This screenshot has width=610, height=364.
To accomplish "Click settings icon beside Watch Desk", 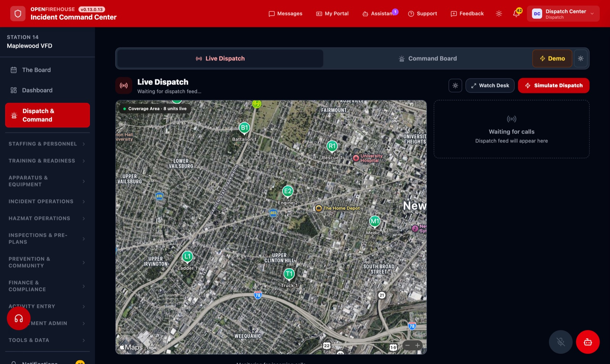I will pyautogui.click(x=455, y=86).
